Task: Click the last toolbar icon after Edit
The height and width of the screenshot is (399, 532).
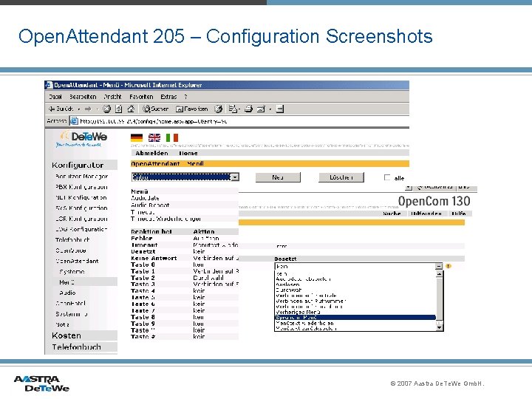Action: [x=280, y=109]
